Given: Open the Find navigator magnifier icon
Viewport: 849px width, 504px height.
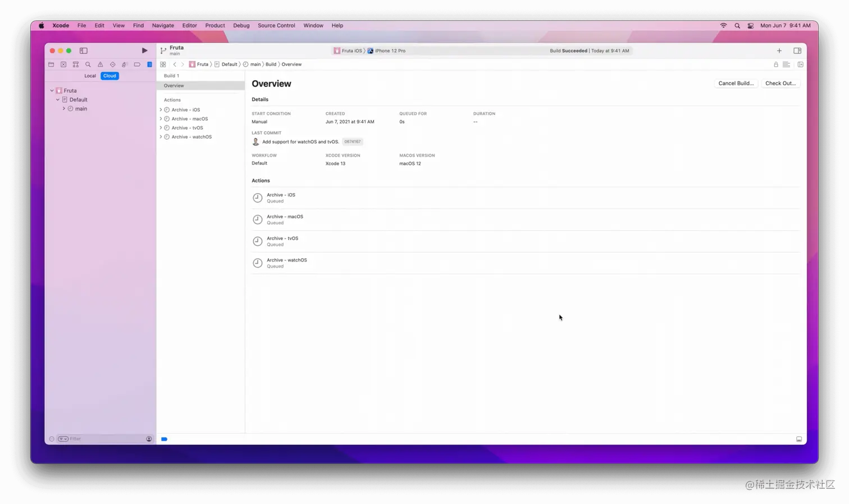Looking at the screenshot, I should click(88, 65).
